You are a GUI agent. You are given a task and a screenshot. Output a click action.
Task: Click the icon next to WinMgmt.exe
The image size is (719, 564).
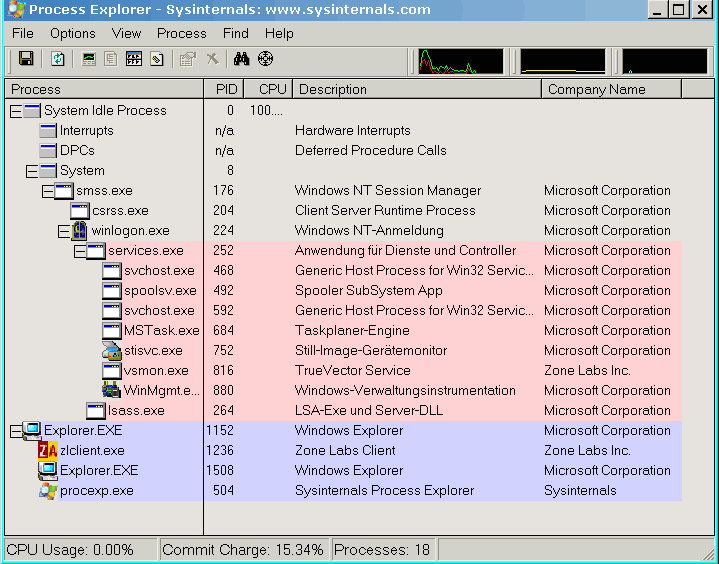click(x=112, y=391)
